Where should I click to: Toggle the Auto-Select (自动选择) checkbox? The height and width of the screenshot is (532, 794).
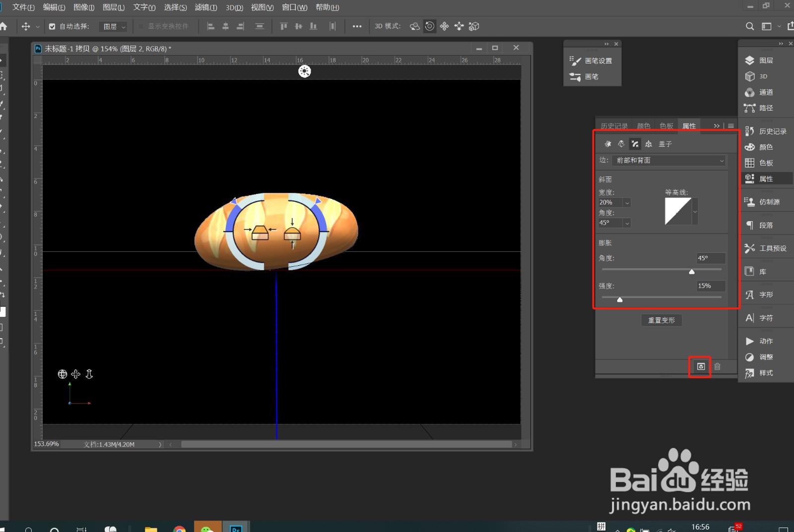pyautogui.click(x=52, y=26)
